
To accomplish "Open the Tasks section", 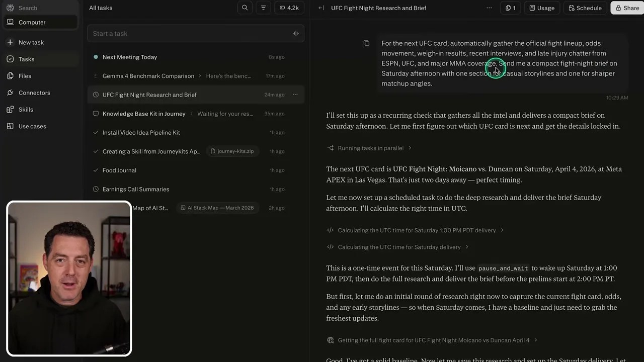I will 41,59.
